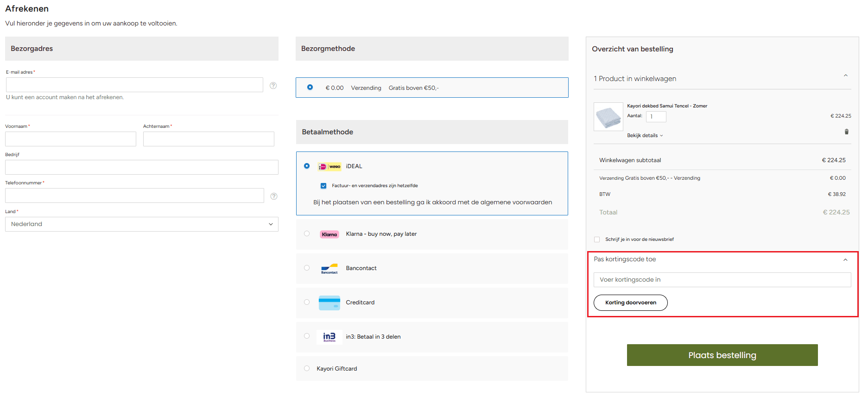The image size is (868, 397).
Task: Collapse the products in cart section
Action: pyautogui.click(x=845, y=76)
